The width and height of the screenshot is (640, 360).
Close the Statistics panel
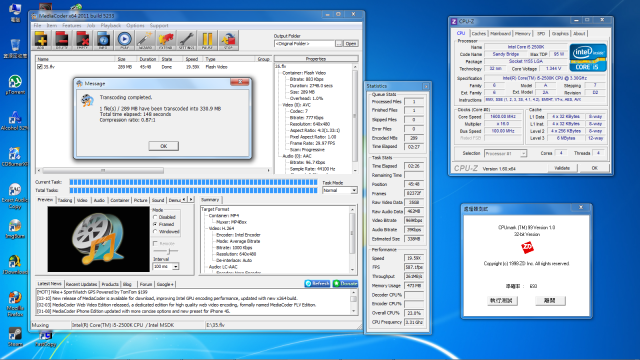426,86
